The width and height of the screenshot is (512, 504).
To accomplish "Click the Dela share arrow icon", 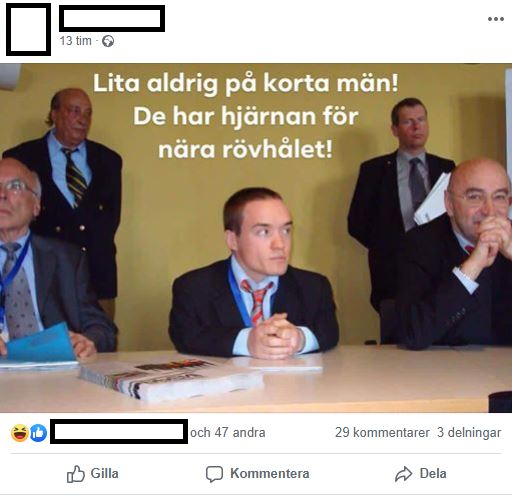I will click(x=404, y=474).
